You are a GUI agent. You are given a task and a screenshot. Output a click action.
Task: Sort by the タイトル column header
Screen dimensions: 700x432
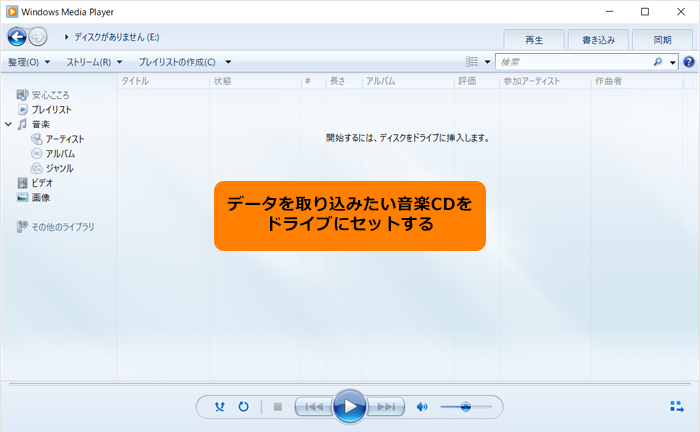pos(163,81)
